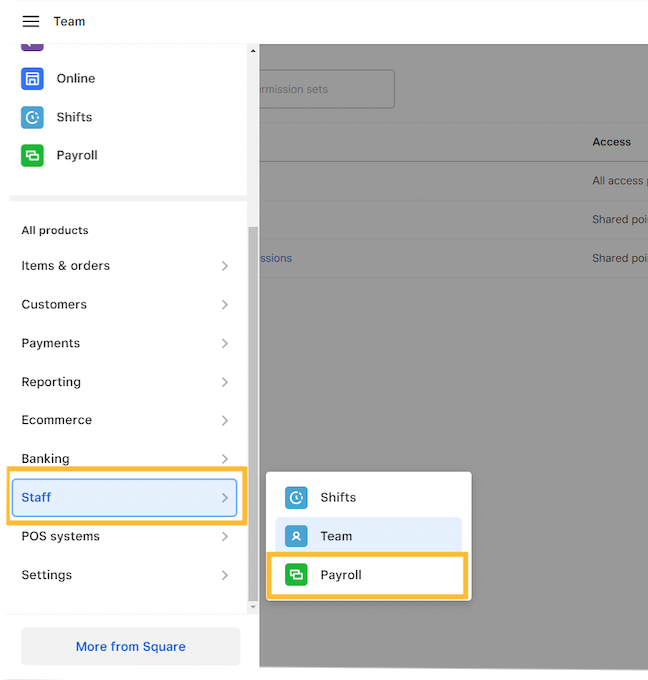The height and width of the screenshot is (680, 648).
Task: Click the All products heading
Action: pos(55,230)
